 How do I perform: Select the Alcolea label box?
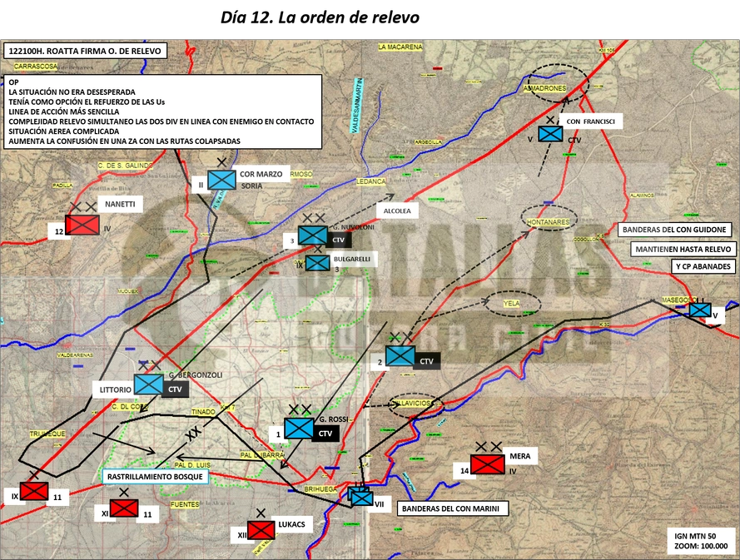397,211
